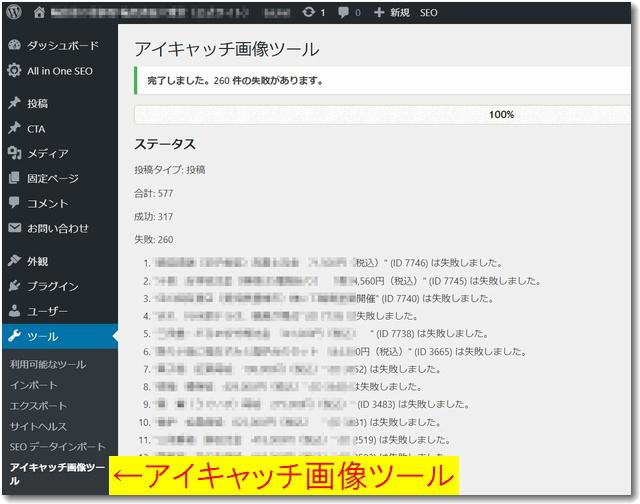The width and height of the screenshot is (640, 504).
Task: Click the failure row with ID 3483
Action: [x=307, y=404]
